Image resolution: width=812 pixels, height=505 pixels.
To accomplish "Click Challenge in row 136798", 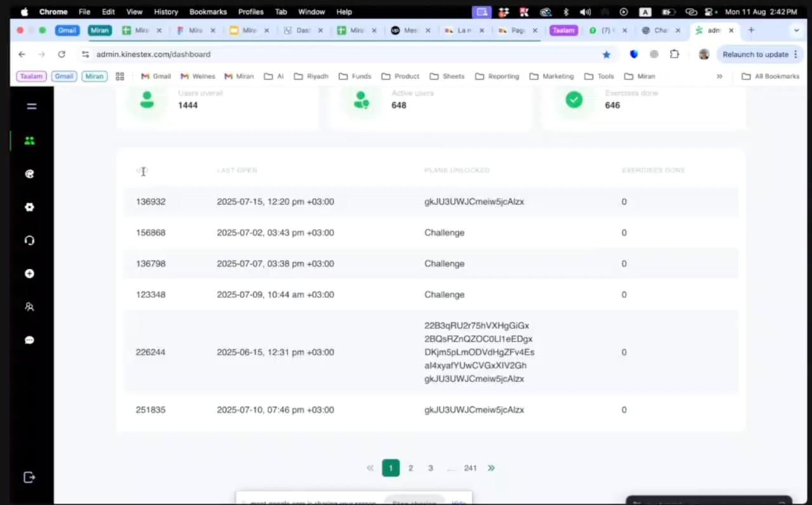I will coord(444,264).
